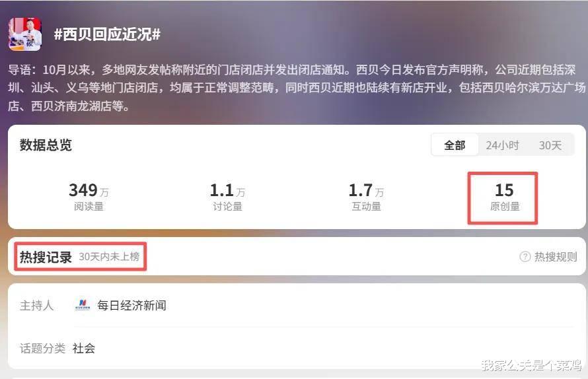This screenshot has width=588, height=379.
Task: Switch to the 24小时 tab
Action: pos(502,145)
